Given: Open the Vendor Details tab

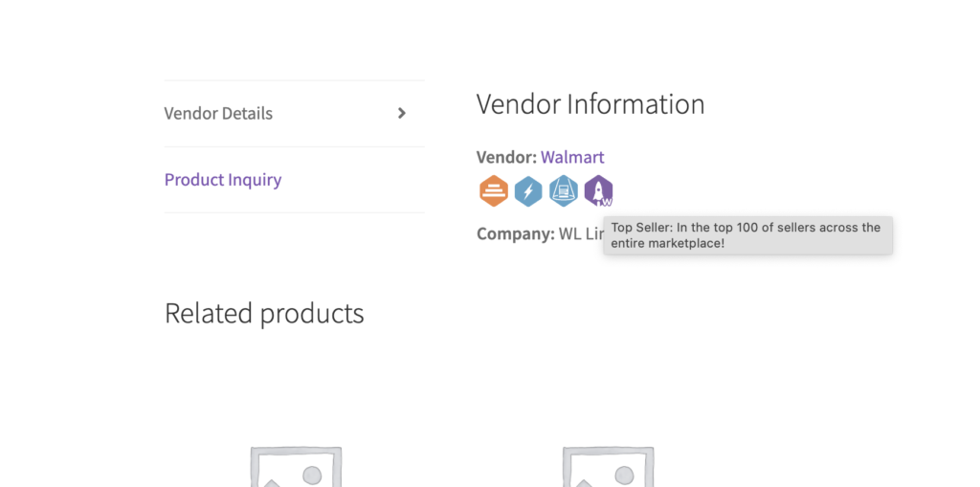Looking at the screenshot, I should [218, 113].
